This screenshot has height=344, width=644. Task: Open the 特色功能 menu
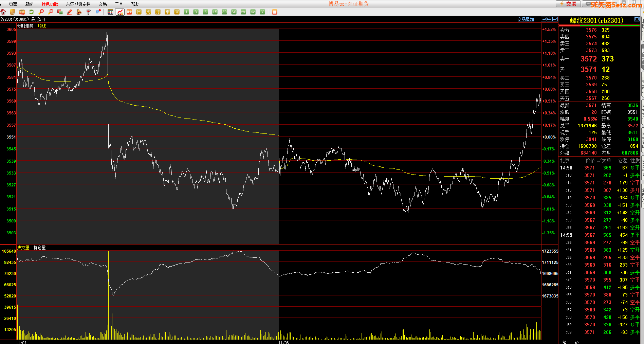click(50, 4)
